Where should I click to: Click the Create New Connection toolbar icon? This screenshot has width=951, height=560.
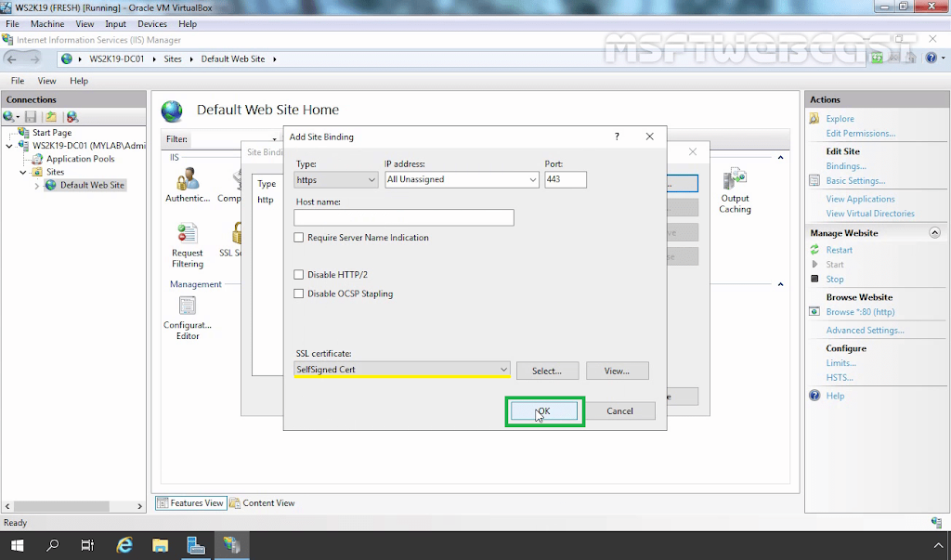point(10,116)
